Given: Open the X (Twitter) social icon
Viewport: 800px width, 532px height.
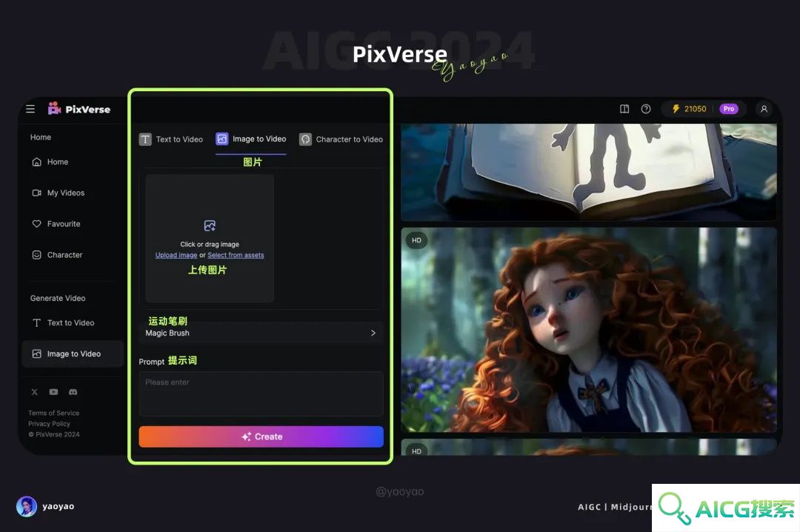Looking at the screenshot, I should (35, 392).
